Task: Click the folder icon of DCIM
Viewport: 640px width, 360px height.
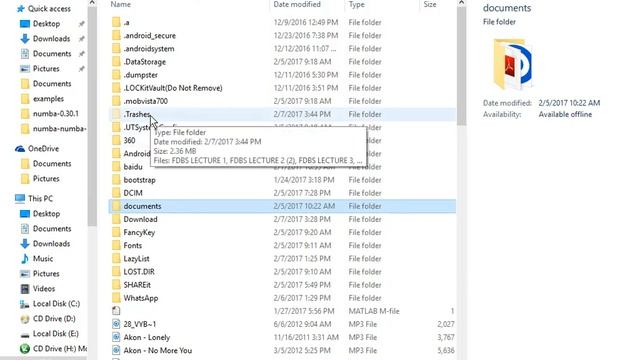Action: (x=116, y=193)
